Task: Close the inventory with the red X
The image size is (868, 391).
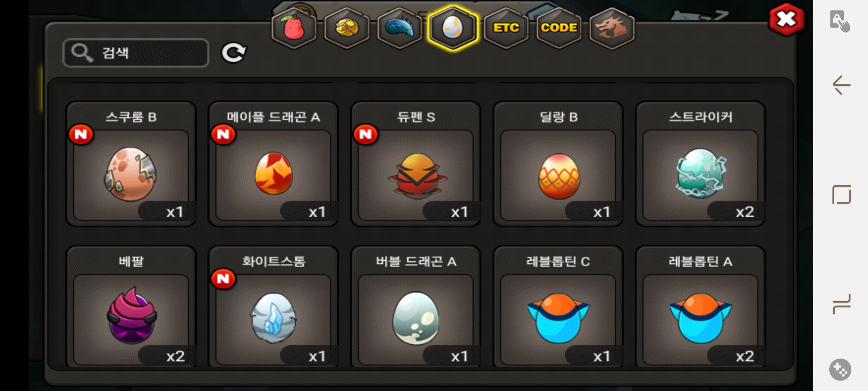Action: pos(787,19)
